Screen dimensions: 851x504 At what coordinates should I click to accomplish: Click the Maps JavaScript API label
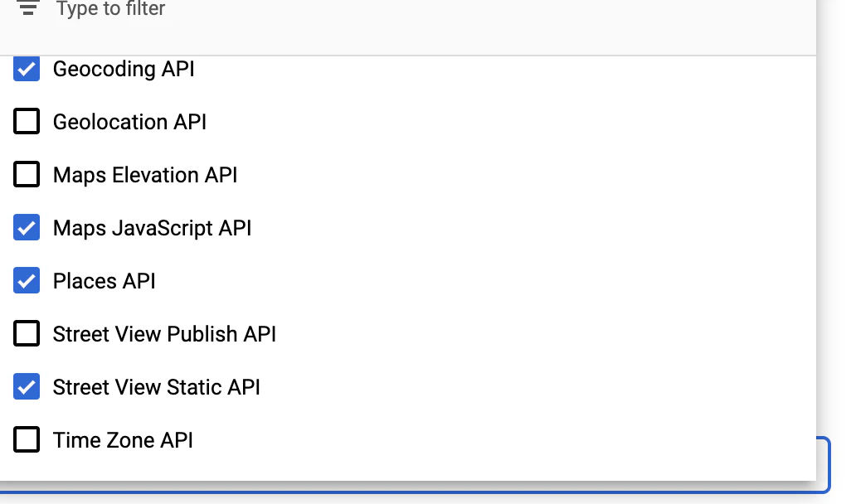tap(152, 229)
